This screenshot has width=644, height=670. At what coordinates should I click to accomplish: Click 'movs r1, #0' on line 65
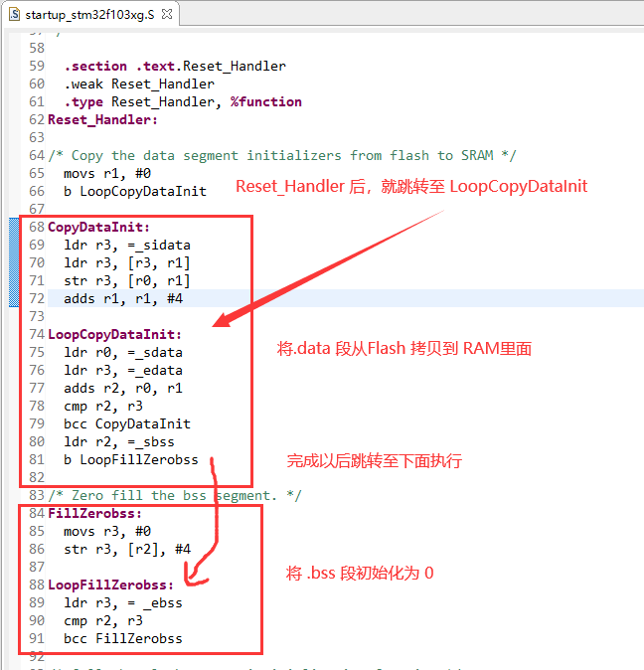107,174
